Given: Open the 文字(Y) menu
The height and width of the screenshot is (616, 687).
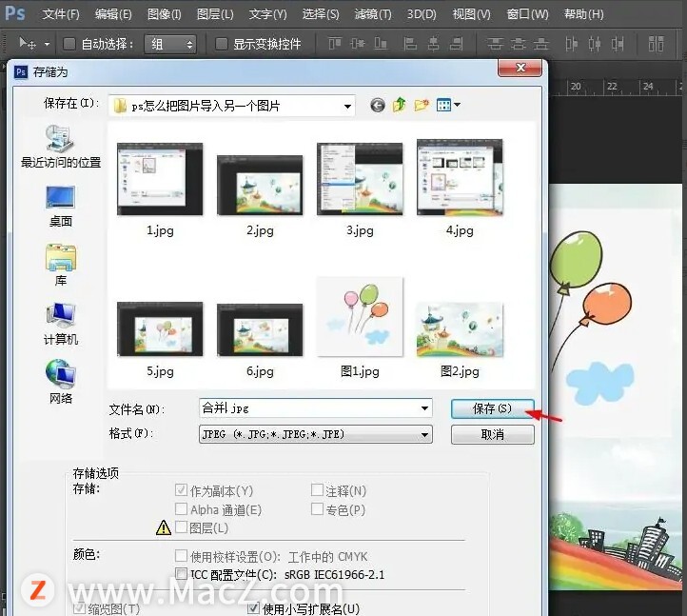Looking at the screenshot, I should (267, 14).
